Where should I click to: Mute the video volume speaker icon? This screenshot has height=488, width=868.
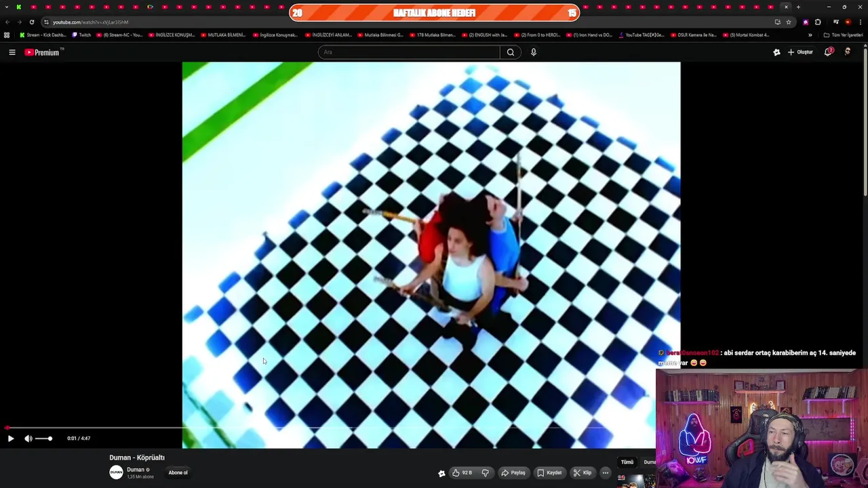[x=28, y=439]
